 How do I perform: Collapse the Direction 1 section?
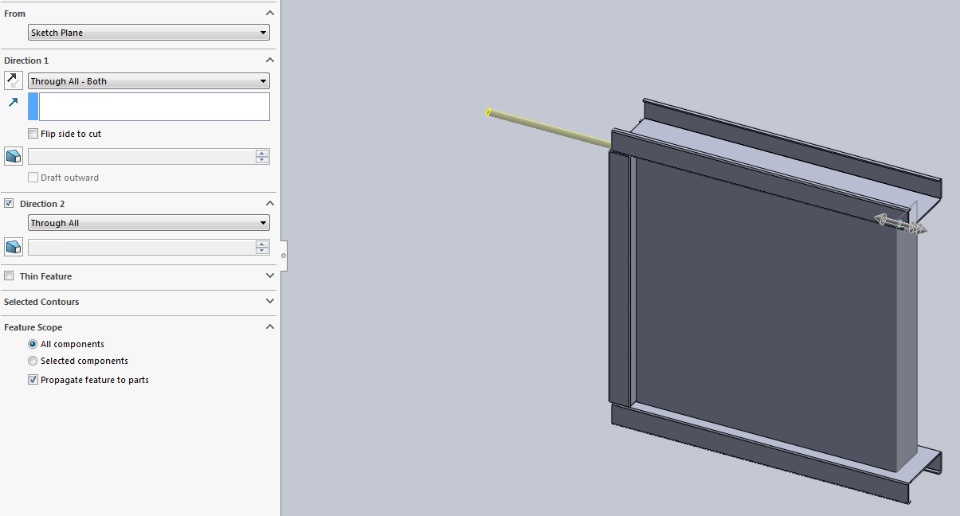point(269,60)
